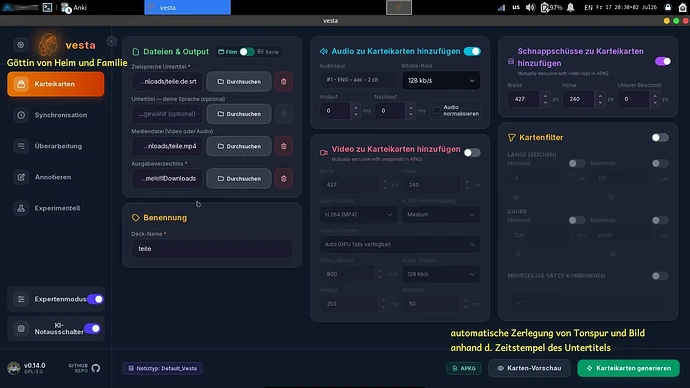Screen dimensions: 690x388
Task: Select the APKG output format button
Action: coord(464,369)
